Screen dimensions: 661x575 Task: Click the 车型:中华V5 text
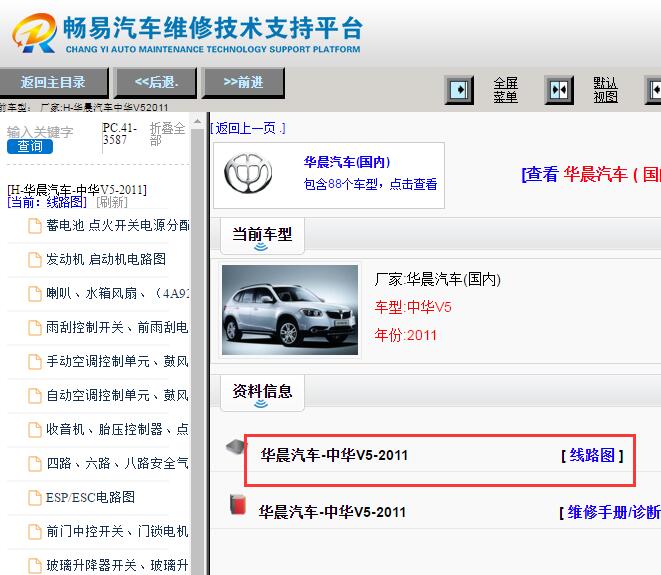coord(413,307)
